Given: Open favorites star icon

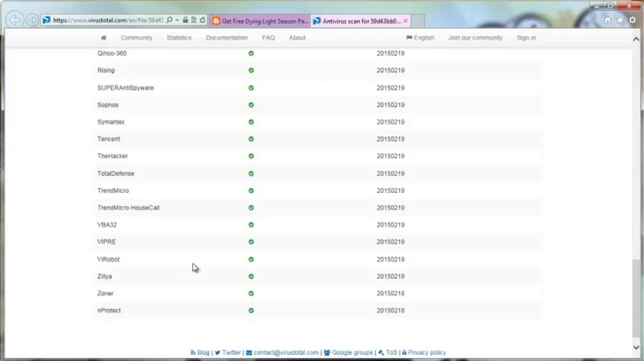Looking at the screenshot, I should coord(620,20).
